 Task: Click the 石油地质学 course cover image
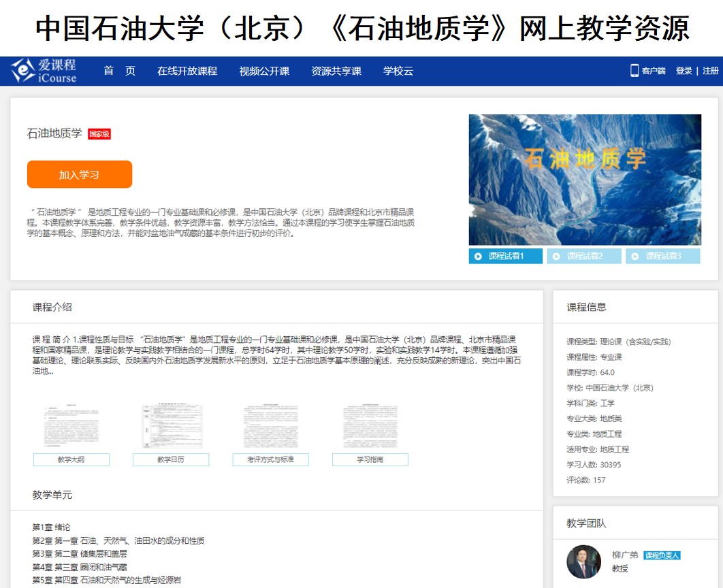pyautogui.click(x=584, y=180)
